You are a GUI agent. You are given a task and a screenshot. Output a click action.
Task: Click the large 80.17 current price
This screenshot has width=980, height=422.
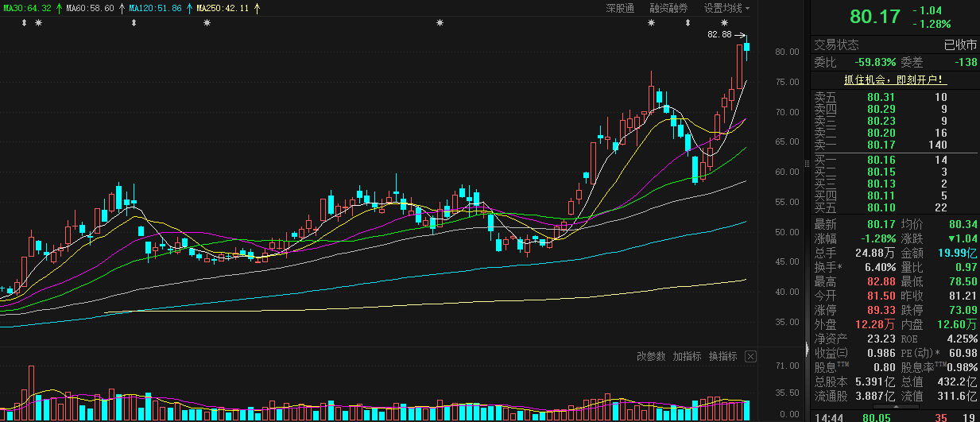click(x=875, y=17)
